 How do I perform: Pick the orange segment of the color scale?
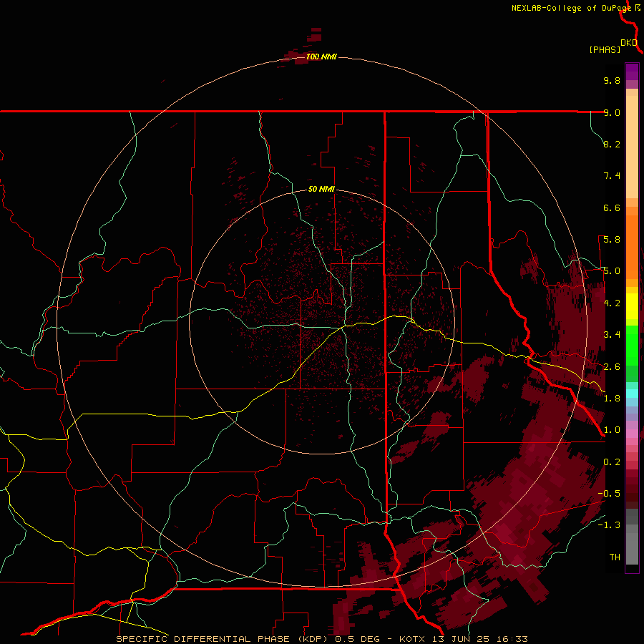point(632,248)
